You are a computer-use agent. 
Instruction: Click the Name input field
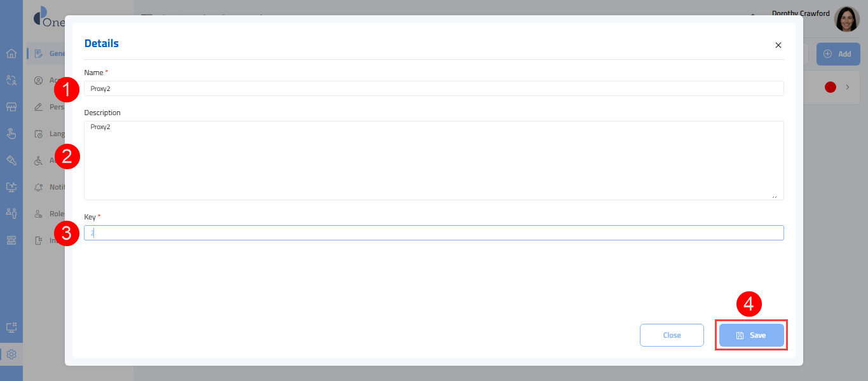[x=433, y=88]
